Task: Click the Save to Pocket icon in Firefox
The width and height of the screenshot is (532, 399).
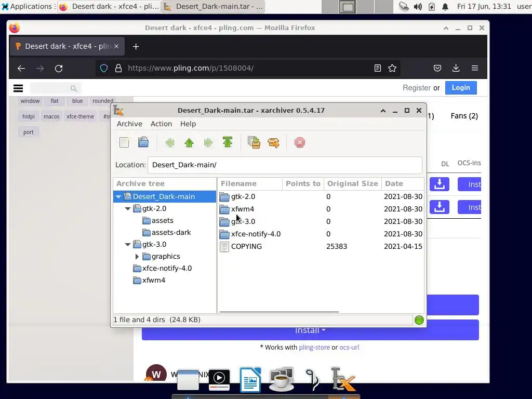Action: (437, 68)
